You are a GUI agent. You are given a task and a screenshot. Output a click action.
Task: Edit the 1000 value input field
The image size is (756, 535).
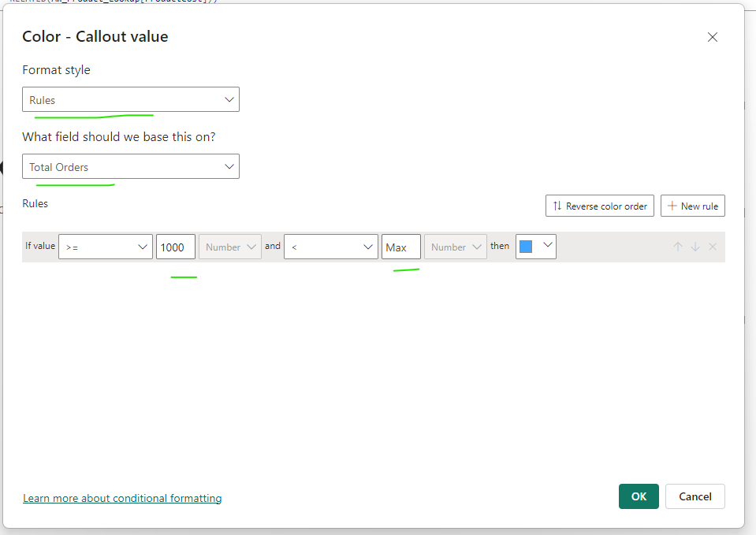pyautogui.click(x=176, y=247)
